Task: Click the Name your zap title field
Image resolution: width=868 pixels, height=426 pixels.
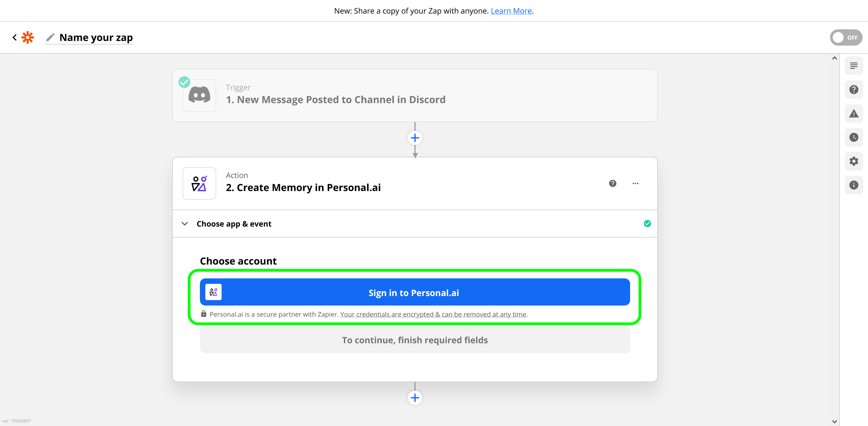Action: (96, 37)
